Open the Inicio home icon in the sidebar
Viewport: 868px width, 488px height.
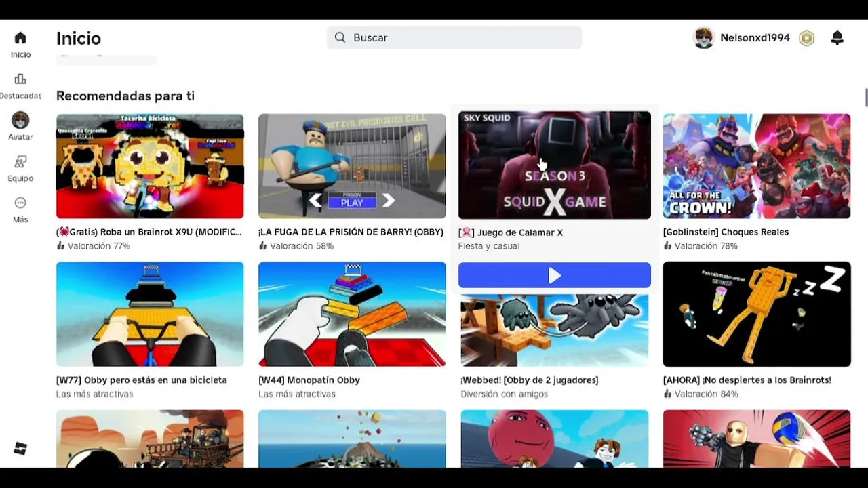pyautogui.click(x=20, y=38)
